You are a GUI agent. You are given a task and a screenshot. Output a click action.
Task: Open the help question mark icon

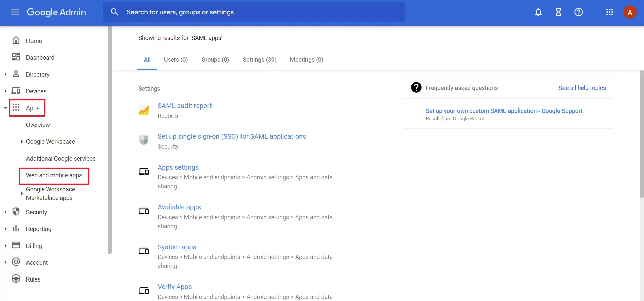pos(578,12)
